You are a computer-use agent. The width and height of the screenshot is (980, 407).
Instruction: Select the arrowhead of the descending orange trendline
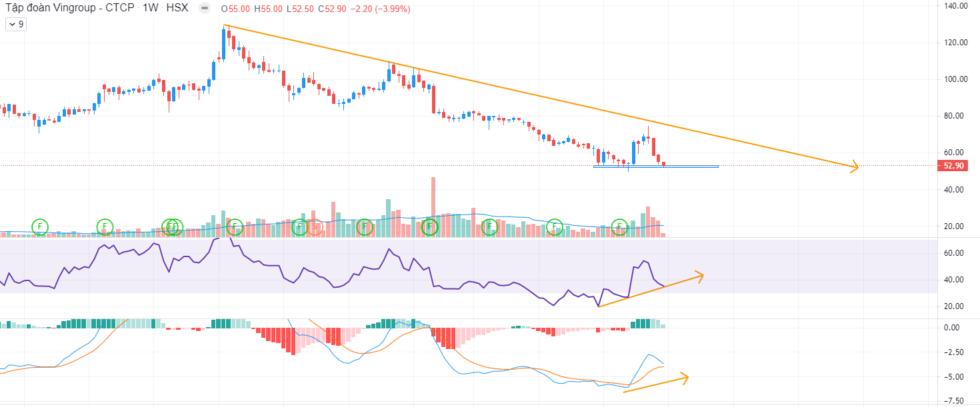click(854, 167)
